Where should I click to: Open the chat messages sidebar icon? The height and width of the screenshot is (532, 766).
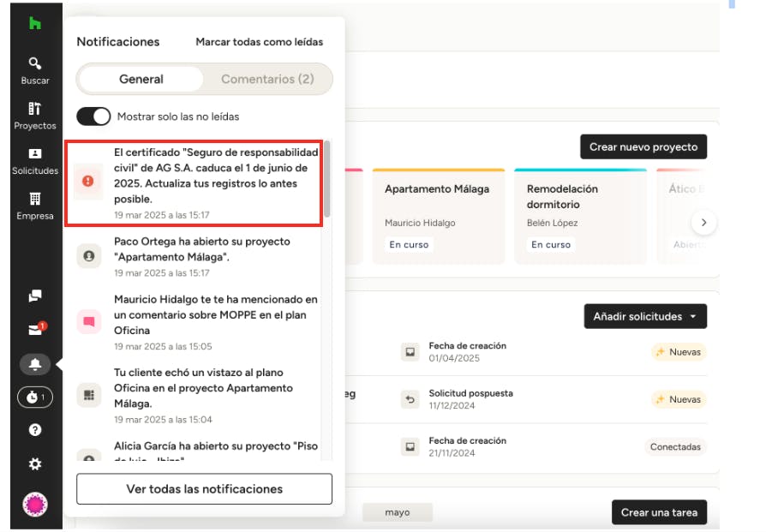click(35, 296)
